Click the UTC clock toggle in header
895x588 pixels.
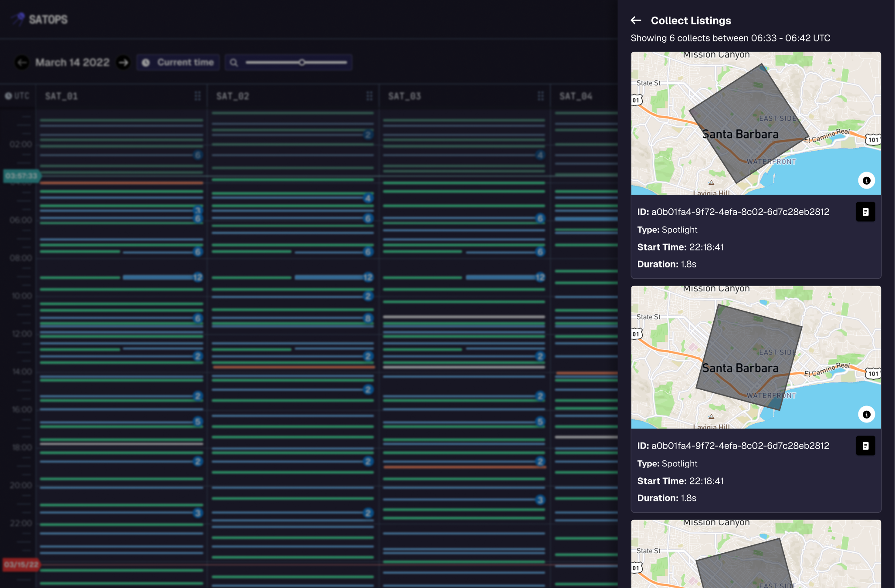[17, 96]
